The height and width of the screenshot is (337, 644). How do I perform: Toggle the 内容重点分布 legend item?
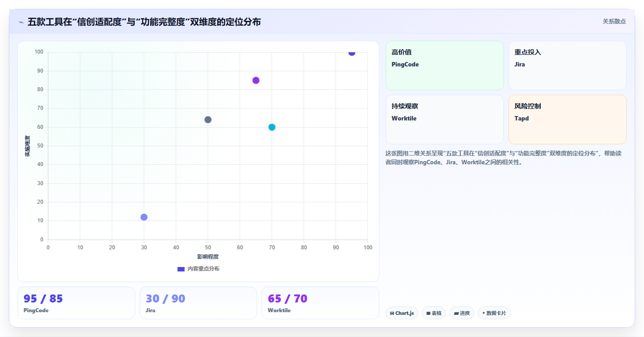[198, 269]
